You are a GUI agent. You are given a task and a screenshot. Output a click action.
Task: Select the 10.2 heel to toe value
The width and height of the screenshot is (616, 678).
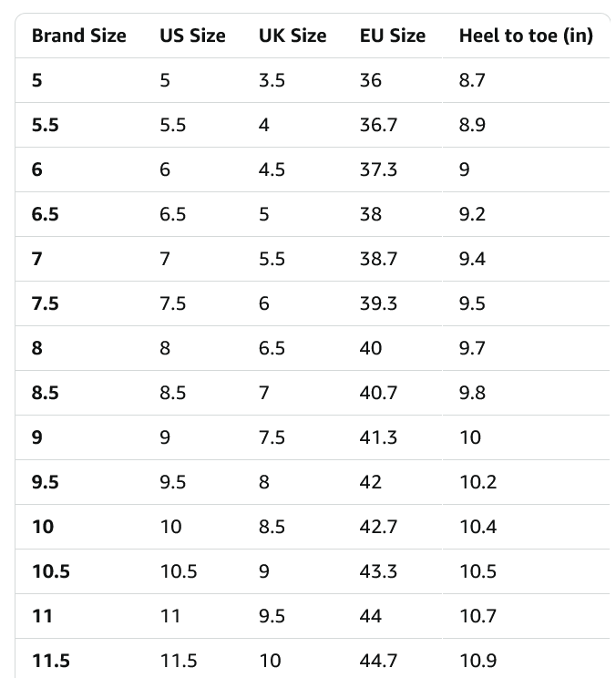pos(477,482)
